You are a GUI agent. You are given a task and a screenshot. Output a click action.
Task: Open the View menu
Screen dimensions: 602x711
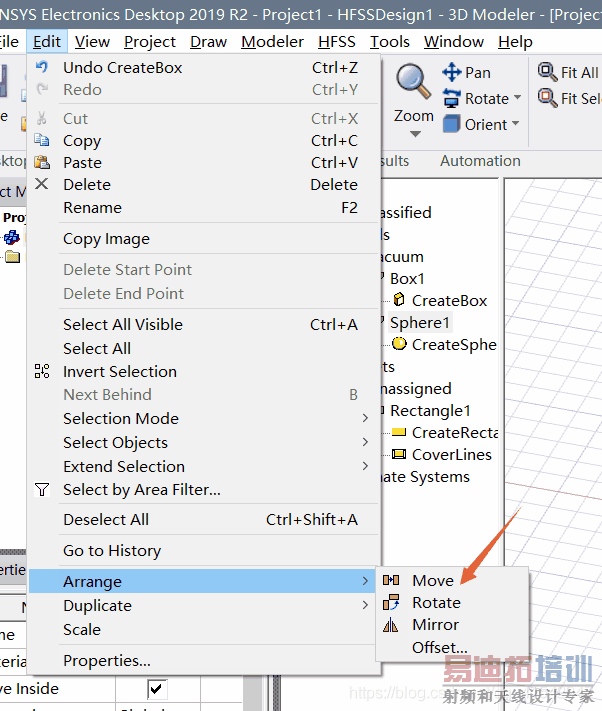coord(92,42)
